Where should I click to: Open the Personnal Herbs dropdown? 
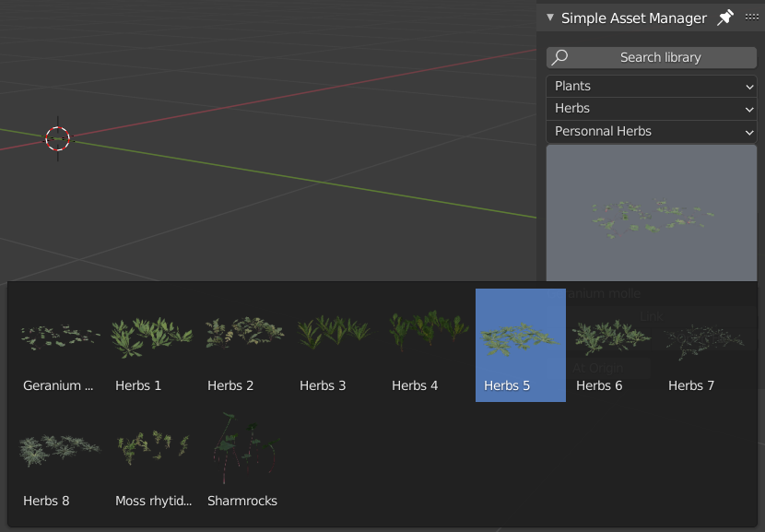tap(652, 132)
